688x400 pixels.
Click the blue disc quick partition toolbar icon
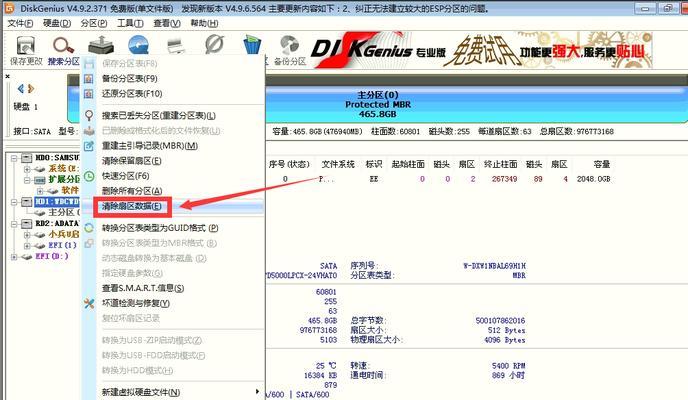pyautogui.click(x=138, y=45)
